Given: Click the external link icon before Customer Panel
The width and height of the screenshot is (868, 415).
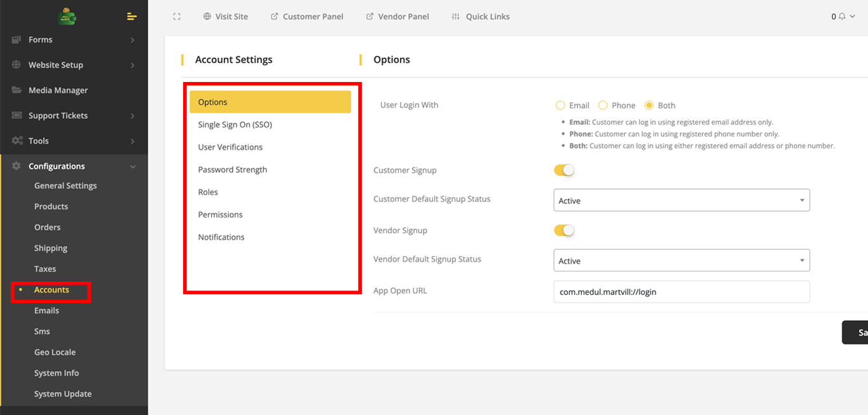Looking at the screenshot, I should [275, 17].
